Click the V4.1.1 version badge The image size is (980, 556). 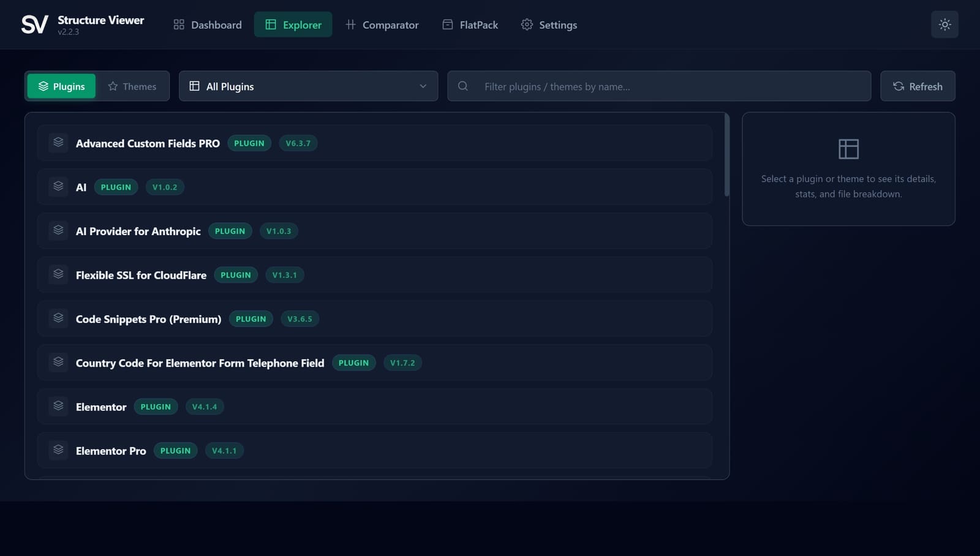[x=224, y=451]
